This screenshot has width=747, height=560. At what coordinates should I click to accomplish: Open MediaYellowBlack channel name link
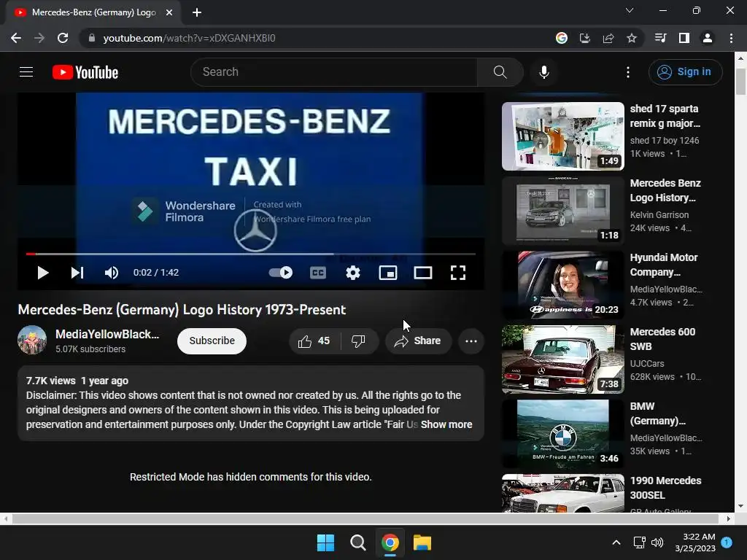pos(107,334)
